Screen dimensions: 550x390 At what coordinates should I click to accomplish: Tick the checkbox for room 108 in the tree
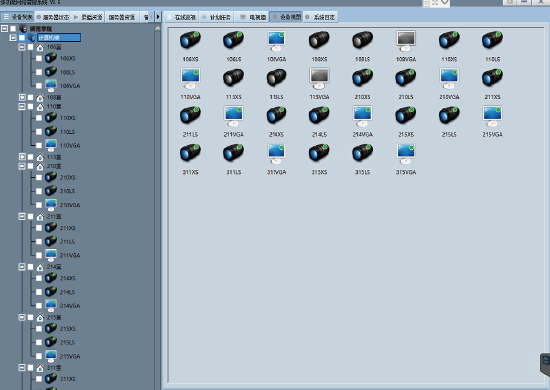click(x=31, y=97)
